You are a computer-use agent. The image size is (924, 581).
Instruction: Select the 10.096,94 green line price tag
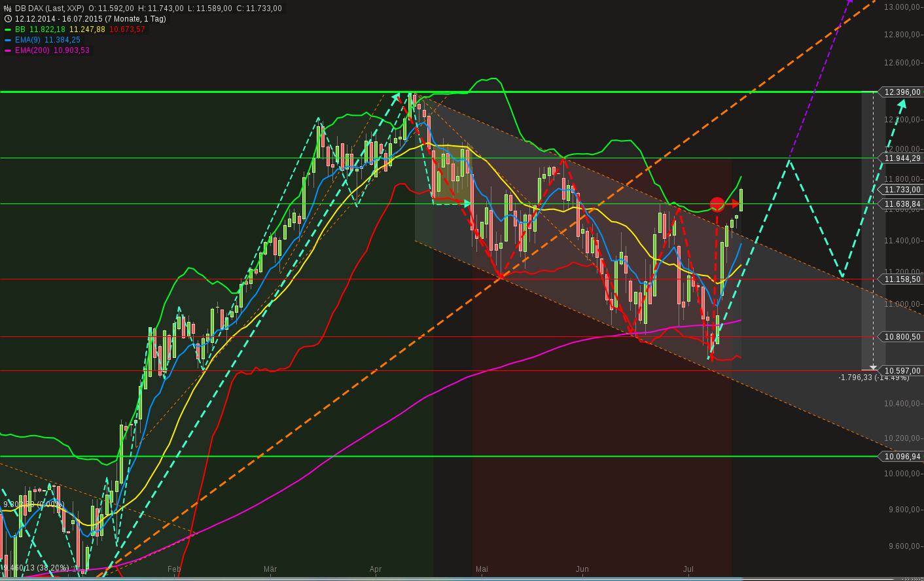[901, 457]
